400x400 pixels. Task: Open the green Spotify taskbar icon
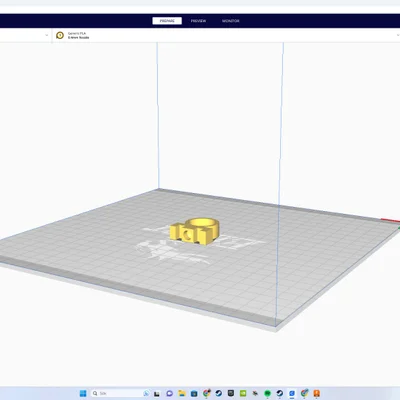[267, 393]
